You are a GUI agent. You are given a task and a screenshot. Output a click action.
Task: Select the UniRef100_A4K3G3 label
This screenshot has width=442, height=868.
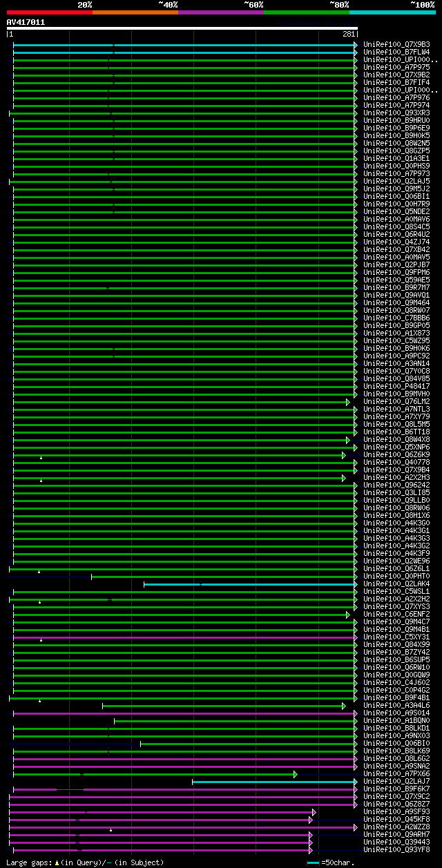point(396,539)
